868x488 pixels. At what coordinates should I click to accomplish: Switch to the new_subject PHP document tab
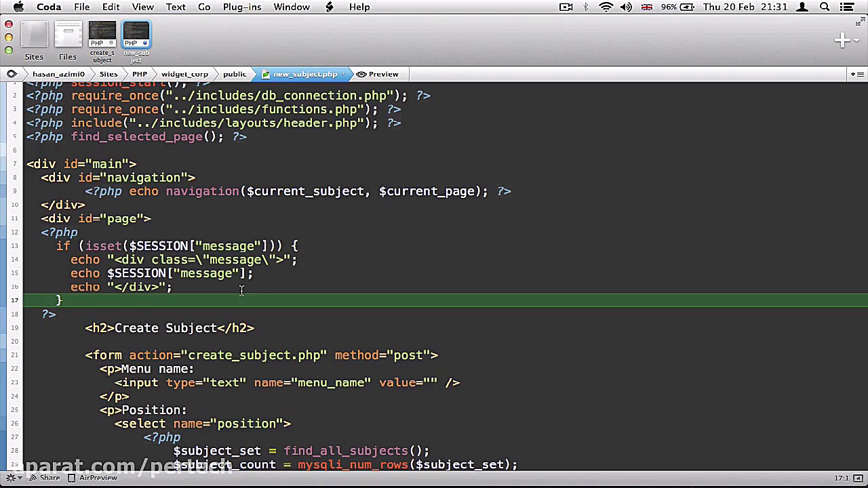pyautogui.click(x=136, y=42)
